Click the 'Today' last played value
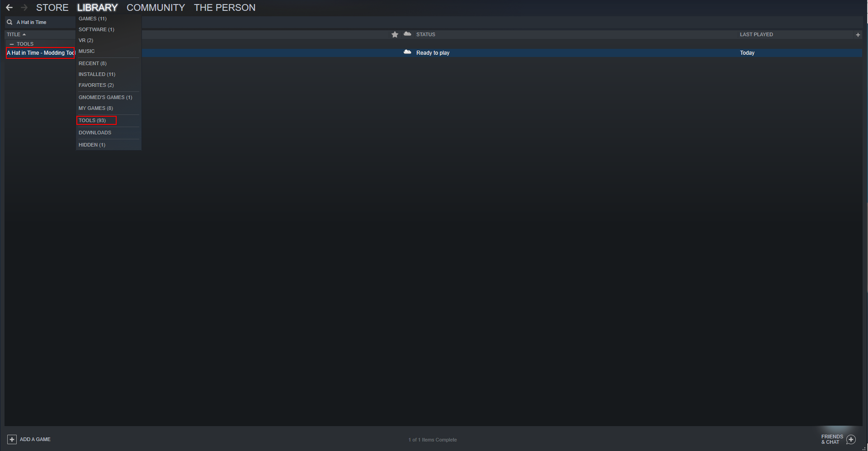 click(747, 53)
